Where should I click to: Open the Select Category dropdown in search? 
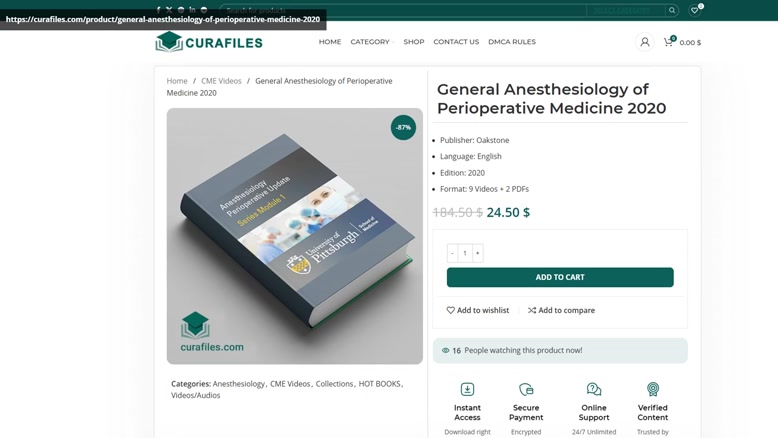point(626,10)
